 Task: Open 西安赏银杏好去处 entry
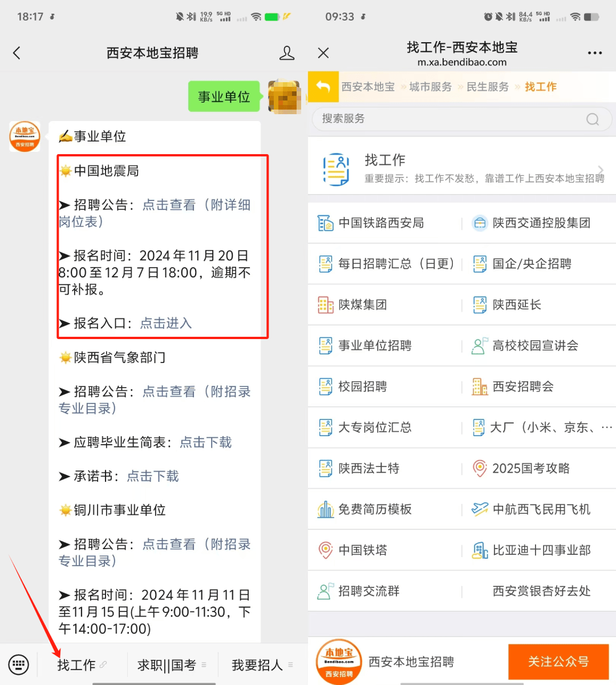[x=541, y=591]
